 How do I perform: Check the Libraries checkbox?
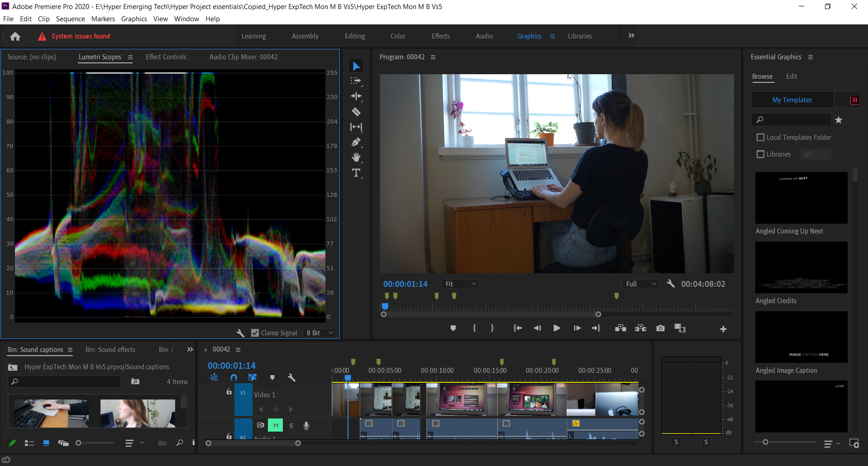761,154
